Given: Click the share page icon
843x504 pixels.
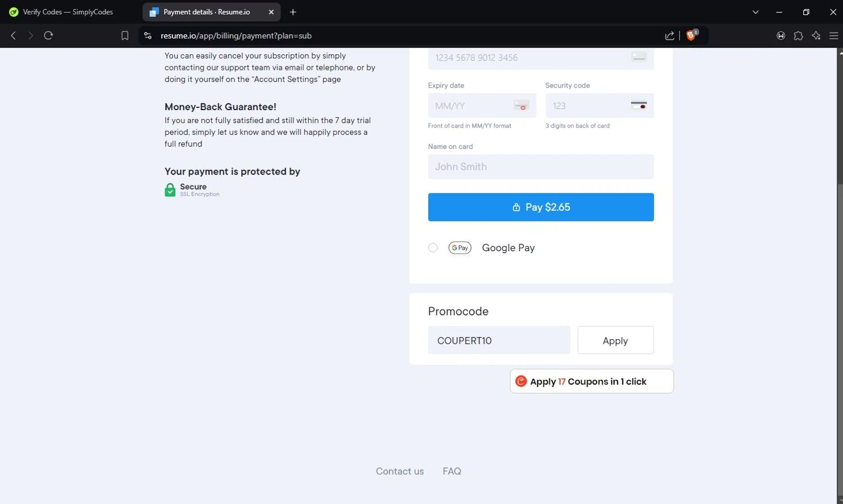Looking at the screenshot, I should [669, 35].
